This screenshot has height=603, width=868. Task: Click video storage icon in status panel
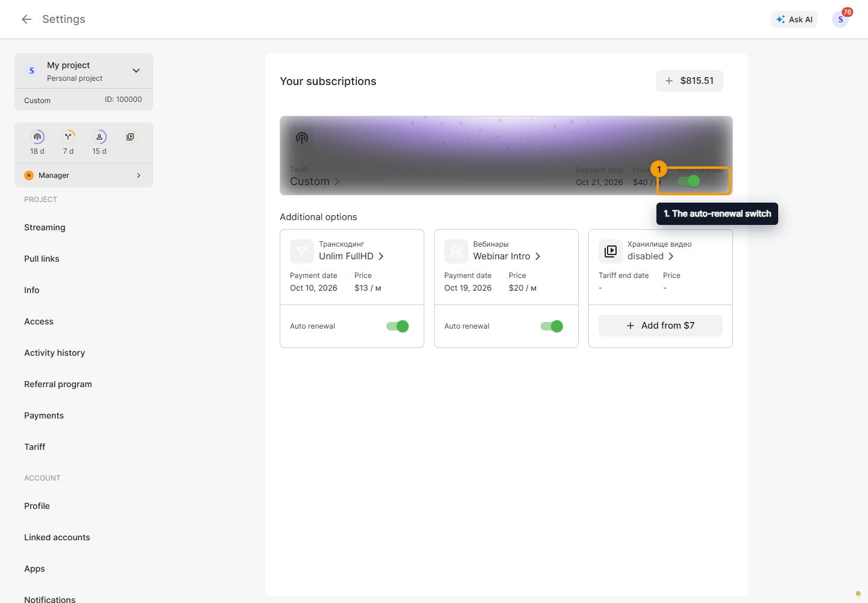click(130, 137)
